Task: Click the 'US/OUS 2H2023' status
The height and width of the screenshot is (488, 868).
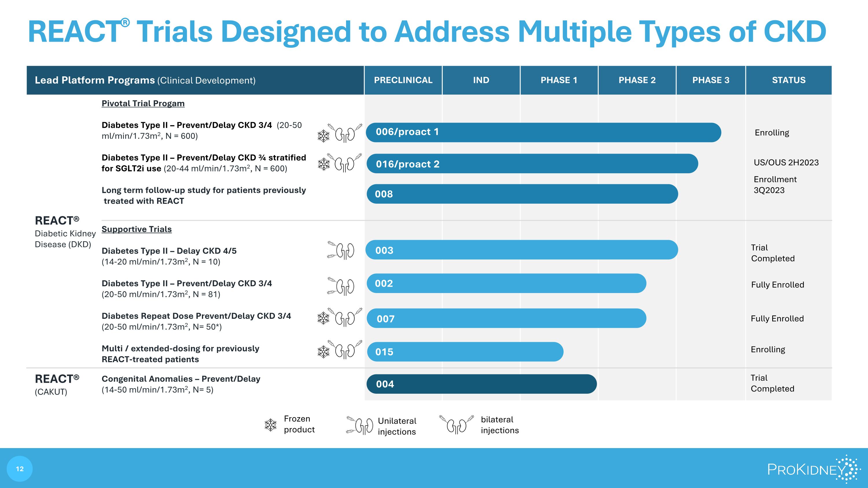Action: coord(786,162)
